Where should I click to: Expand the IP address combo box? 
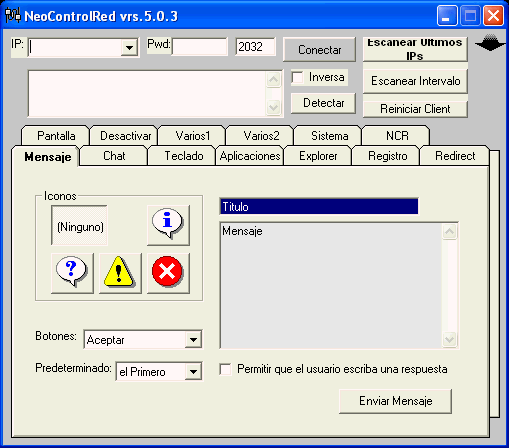coord(129,48)
